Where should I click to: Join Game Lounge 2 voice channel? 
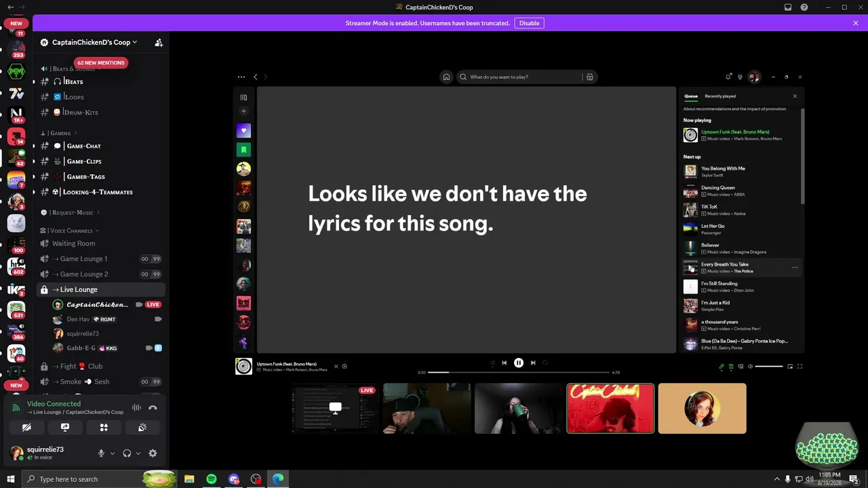(100, 274)
